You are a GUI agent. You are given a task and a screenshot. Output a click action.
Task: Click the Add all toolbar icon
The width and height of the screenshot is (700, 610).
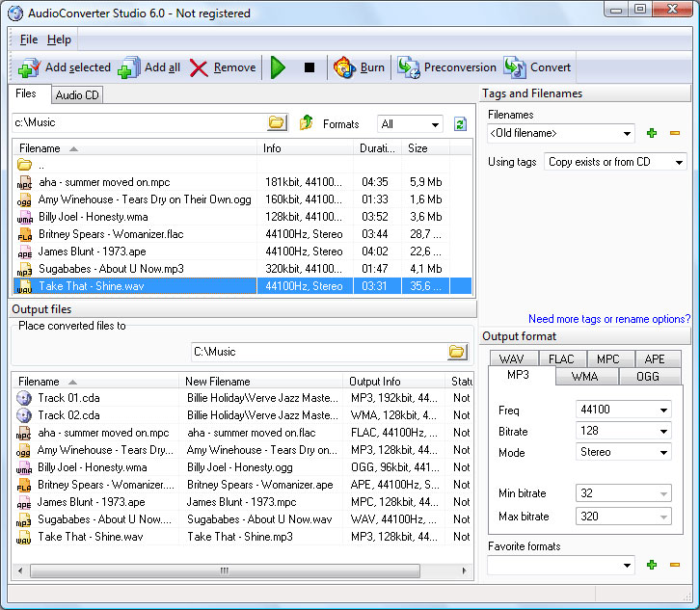click(x=128, y=68)
